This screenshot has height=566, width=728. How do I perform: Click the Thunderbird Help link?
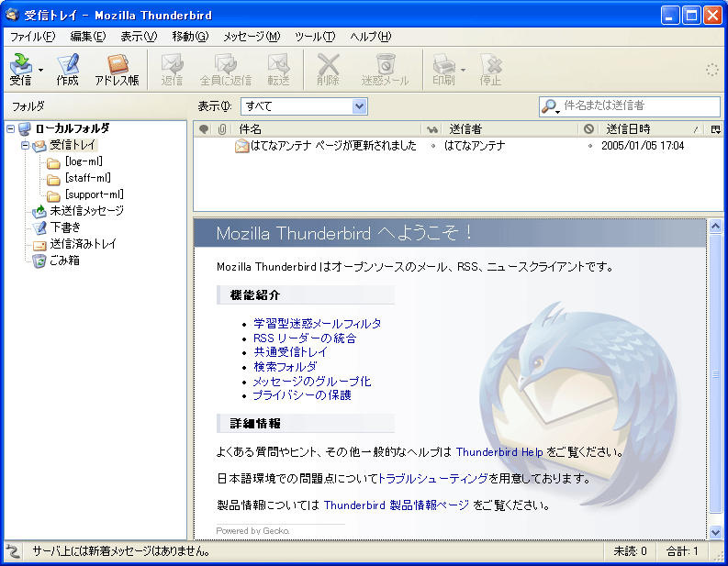pyautogui.click(x=499, y=452)
